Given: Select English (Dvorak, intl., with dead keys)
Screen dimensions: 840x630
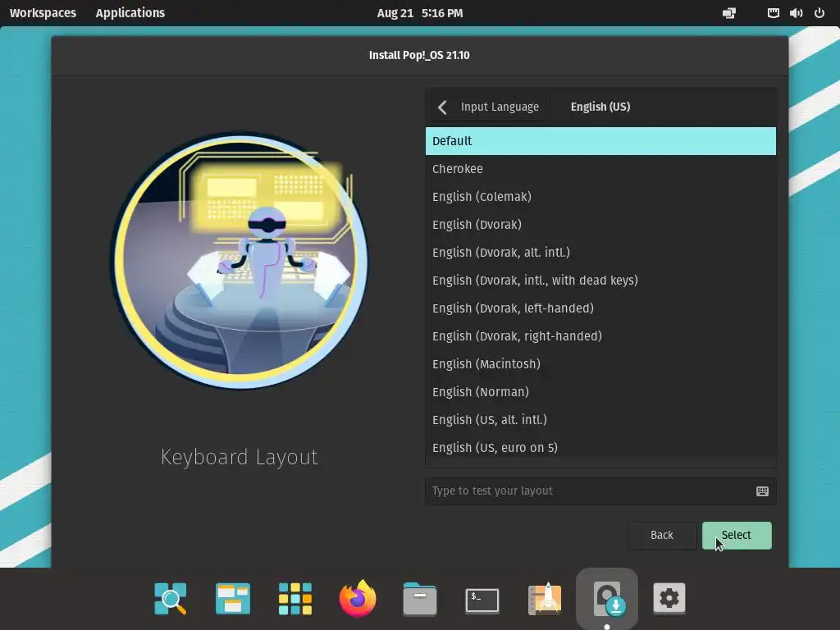Looking at the screenshot, I should click(x=600, y=281).
